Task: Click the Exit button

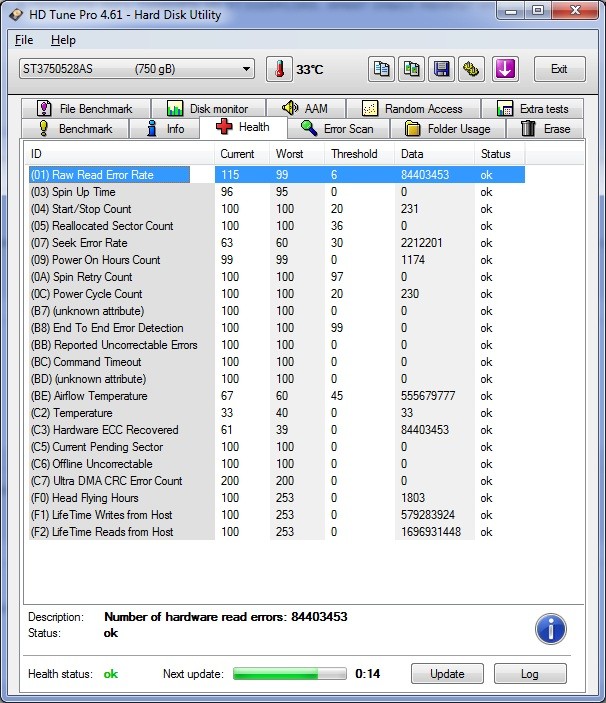Action: pos(559,69)
